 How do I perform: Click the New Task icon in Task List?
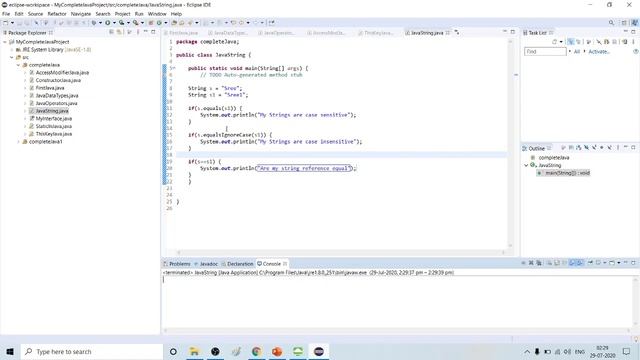pos(554,42)
